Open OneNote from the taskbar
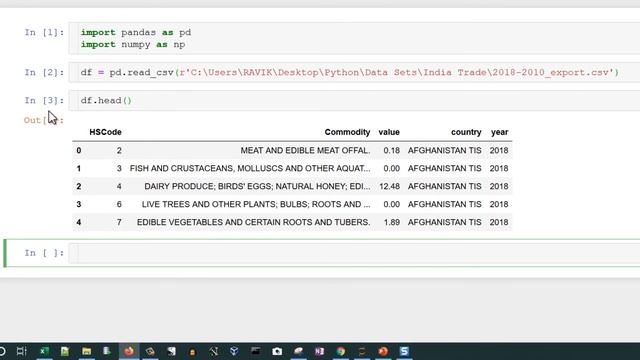 (319, 351)
